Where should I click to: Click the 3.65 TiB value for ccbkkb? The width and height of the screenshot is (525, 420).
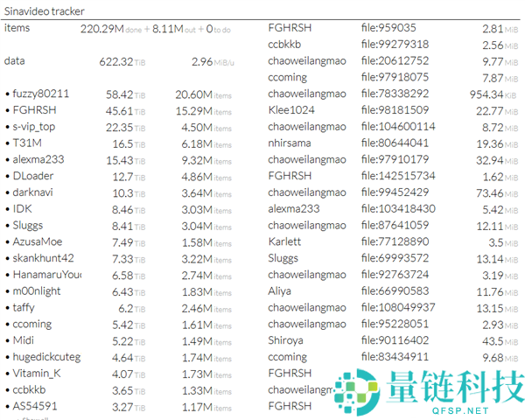click(x=129, y=391)
